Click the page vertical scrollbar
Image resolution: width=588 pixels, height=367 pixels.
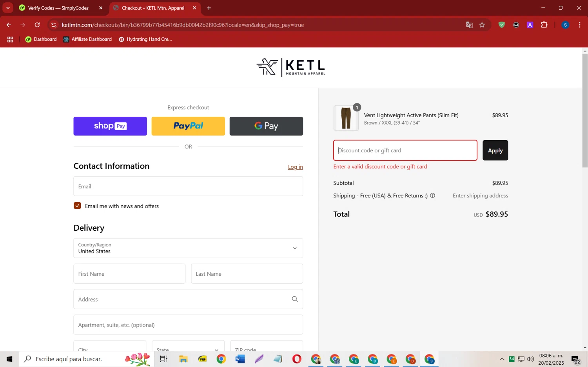tap(585, 111)
